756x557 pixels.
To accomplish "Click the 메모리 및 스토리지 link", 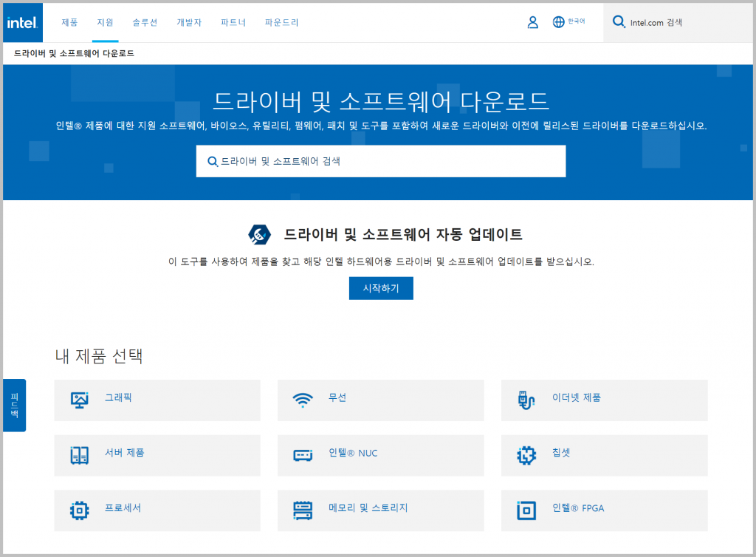I will [x=368, y=508].
